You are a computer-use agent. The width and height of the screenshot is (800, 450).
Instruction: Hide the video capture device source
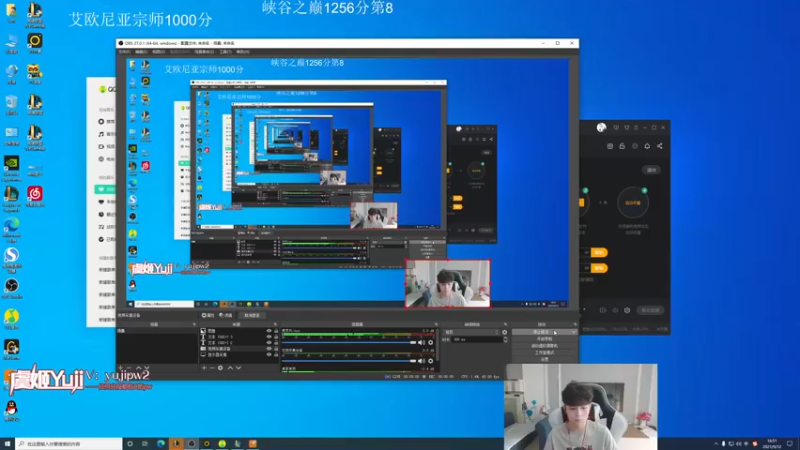click(269, 349)
